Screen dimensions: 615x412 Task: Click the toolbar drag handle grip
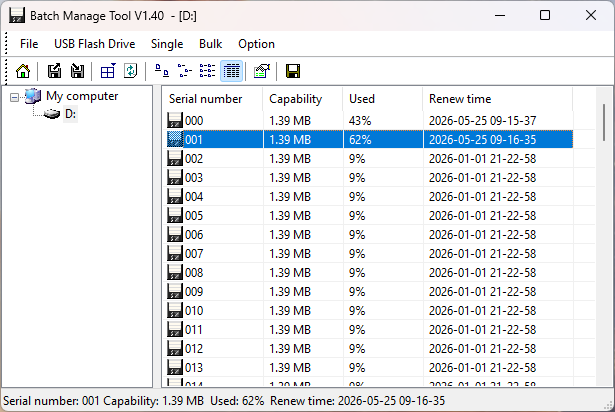click(6, 71)
